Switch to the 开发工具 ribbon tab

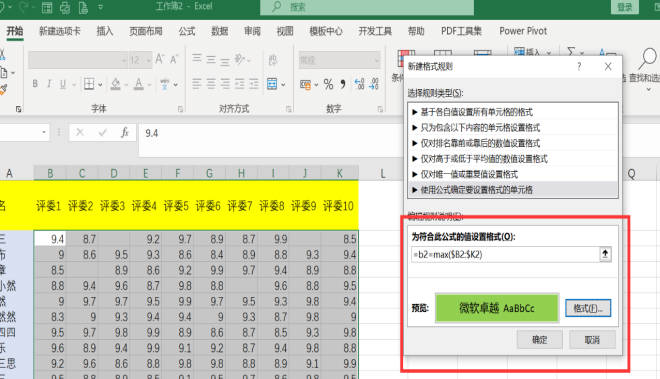[375, 31]
